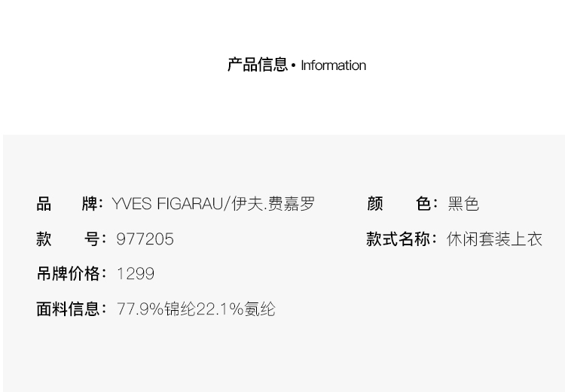Click the style number 977205
This screenshot has width=565, height=392.
(145, 239)
